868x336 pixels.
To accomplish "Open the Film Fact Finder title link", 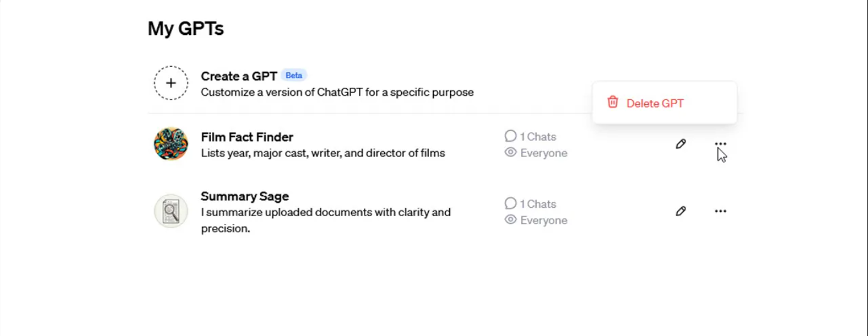I will pos(247,137).
